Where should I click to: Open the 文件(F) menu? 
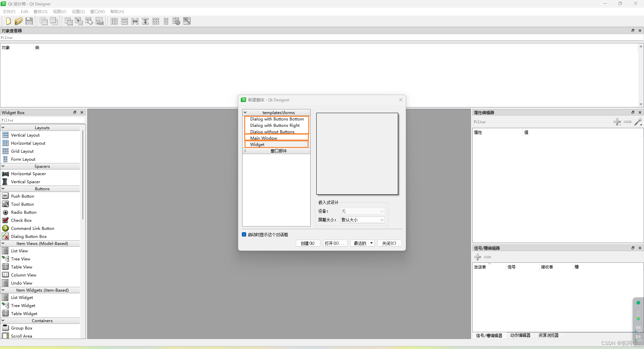pos(9,11)
